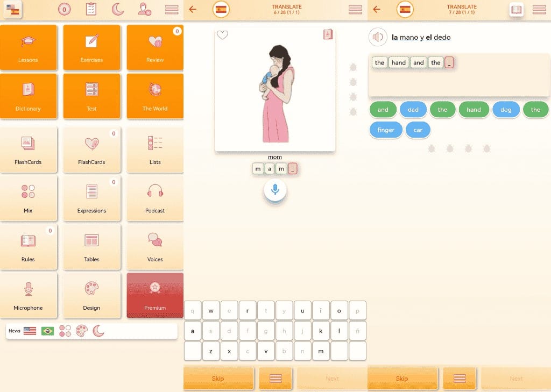Screen dimensions: 551x392
Task: Open the Design palette tile
Action: coord(91,295)
